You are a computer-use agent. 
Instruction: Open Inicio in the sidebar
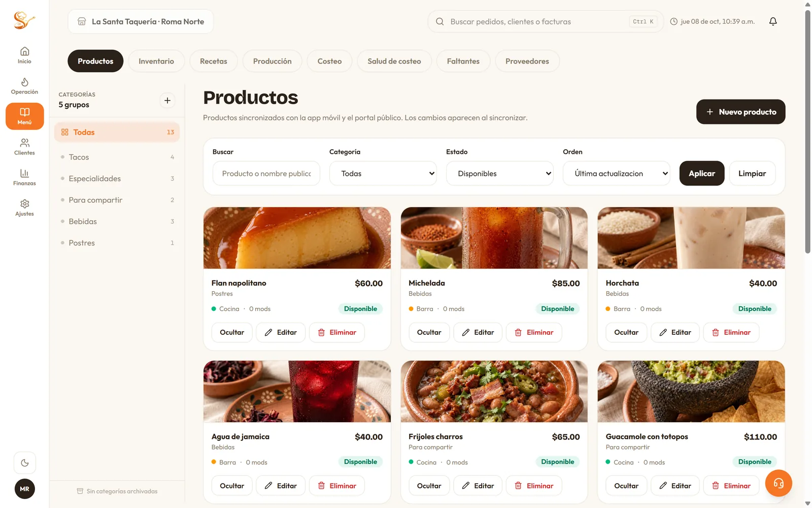(24, 55)
